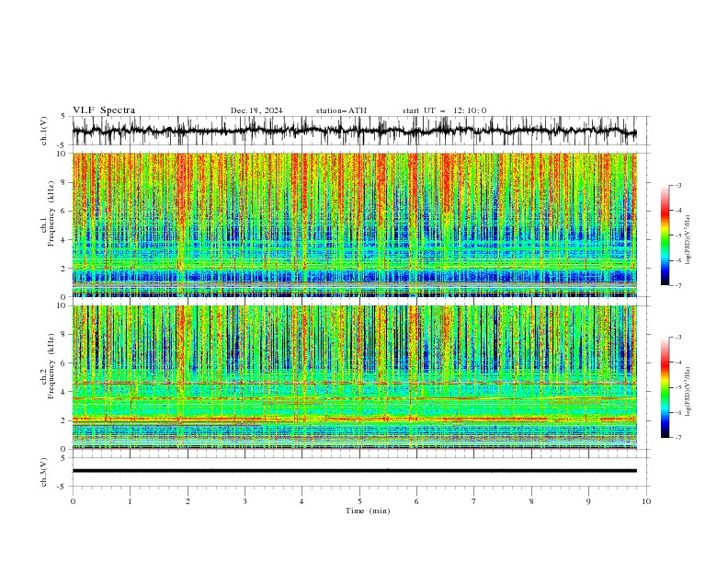The height and width of the screenshot is (563, 728).
Task: Click tick label '0' on the Time axis
Action: coord(73,501)
